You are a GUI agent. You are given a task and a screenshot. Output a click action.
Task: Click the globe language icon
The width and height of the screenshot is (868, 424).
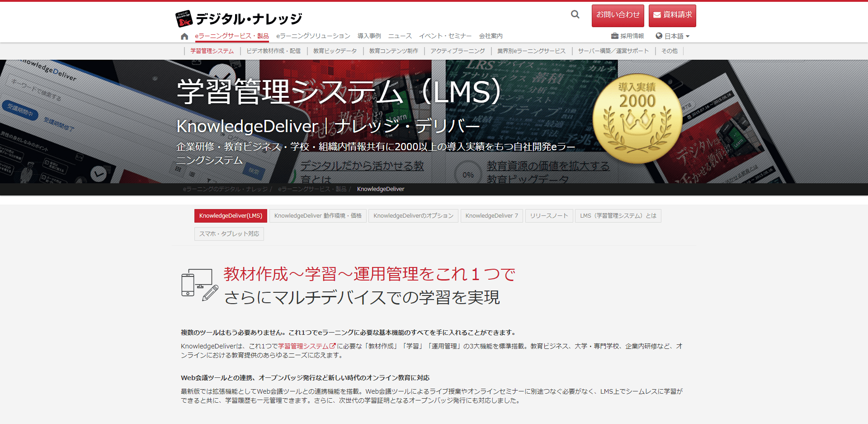click(659, 36)
